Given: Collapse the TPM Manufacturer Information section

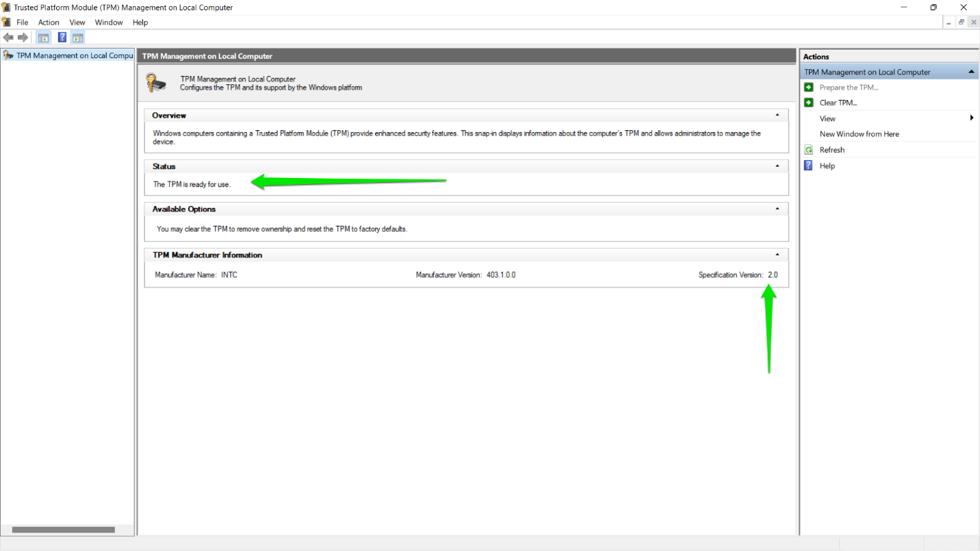Looking at the screenshot, I should point(777,254).
